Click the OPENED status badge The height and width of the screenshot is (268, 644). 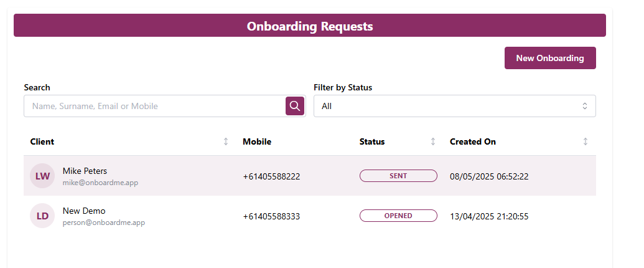click(398, 216)
